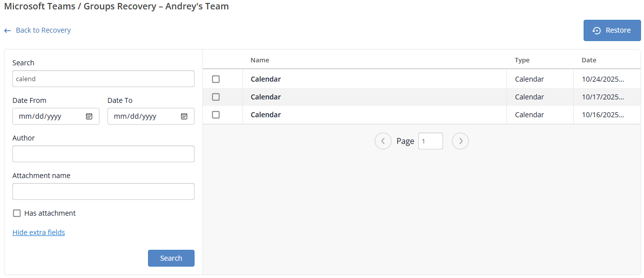Sort results by the Date column header
This screenshot has height=278, width=644.
[589, 60]
